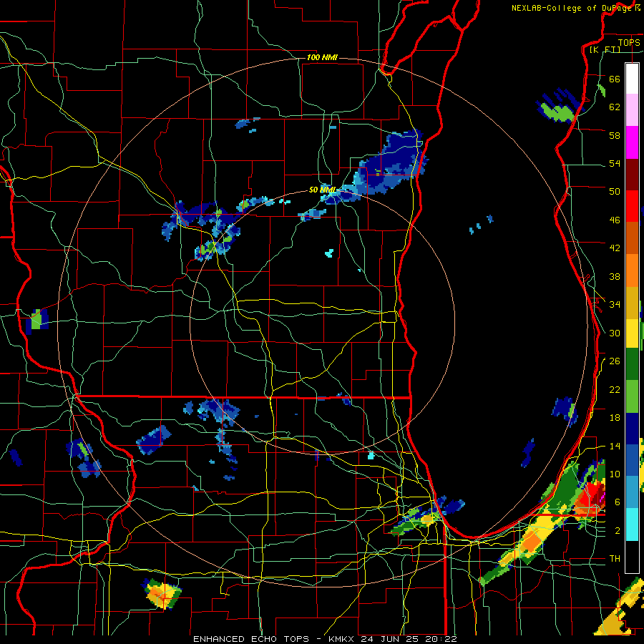
Task: Click the legend value 38
Action: click(x=615, y=276)
